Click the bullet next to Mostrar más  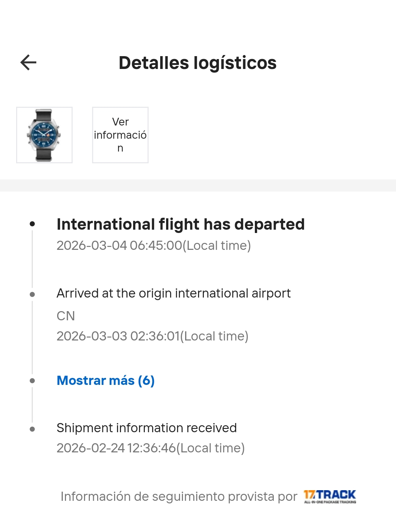[x=32, y=381]
